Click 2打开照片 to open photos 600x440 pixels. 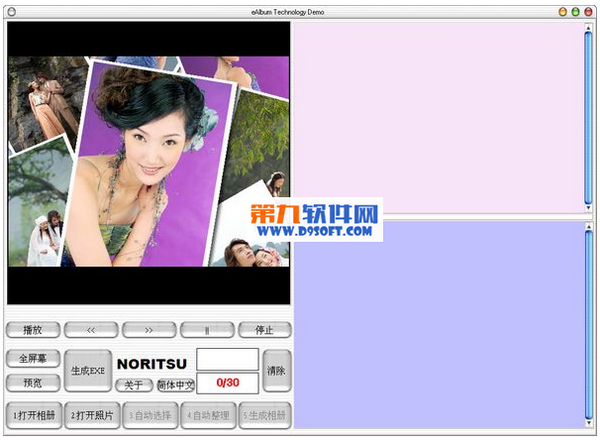coord(91,415)
